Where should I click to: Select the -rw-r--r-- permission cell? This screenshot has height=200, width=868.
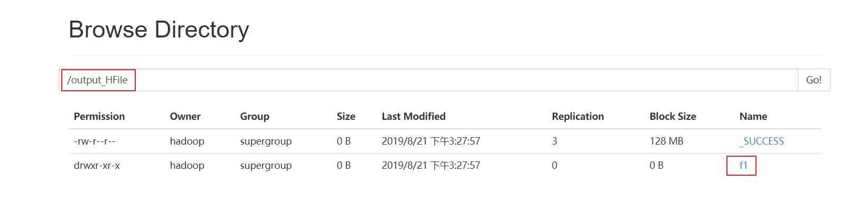(x=95, y=141)
